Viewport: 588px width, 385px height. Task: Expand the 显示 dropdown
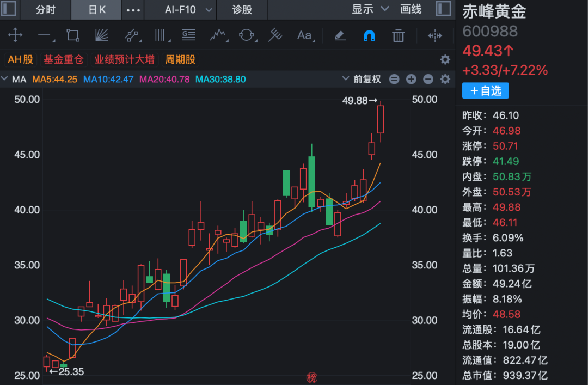(x=370, y=9)
